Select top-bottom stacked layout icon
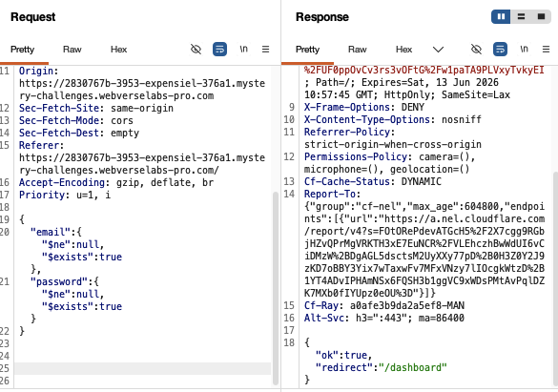Screen dimensions: 558x392 coord(521,17)
